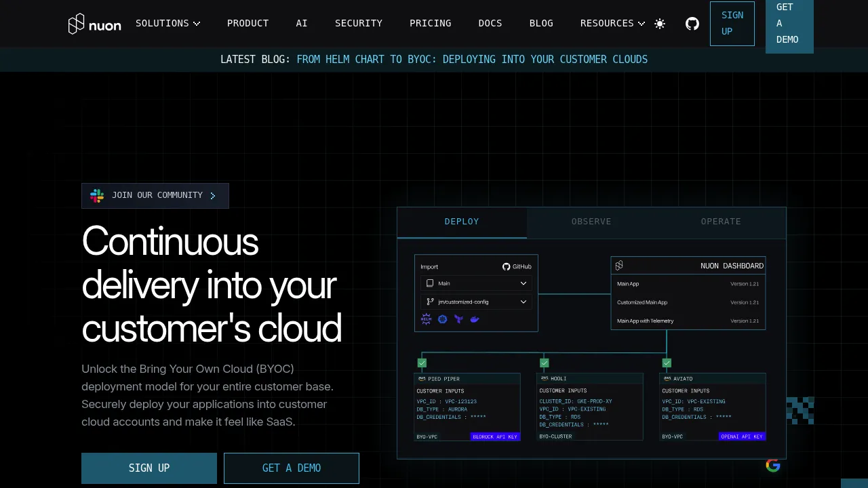Open the Docs link
The width and height of the screenshot is (868, 488).
(490, 23)
